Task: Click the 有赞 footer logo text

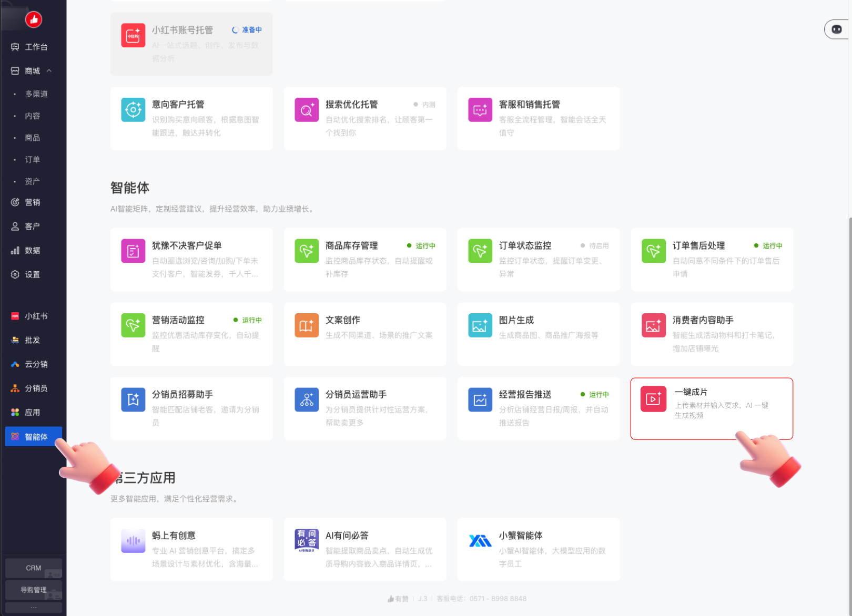Action: (398, 599)
